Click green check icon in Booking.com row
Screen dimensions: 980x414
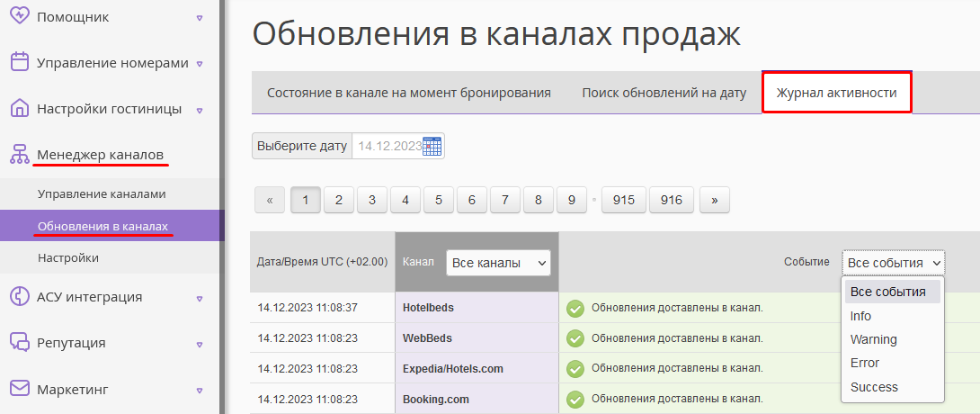(x=575, y=399)
